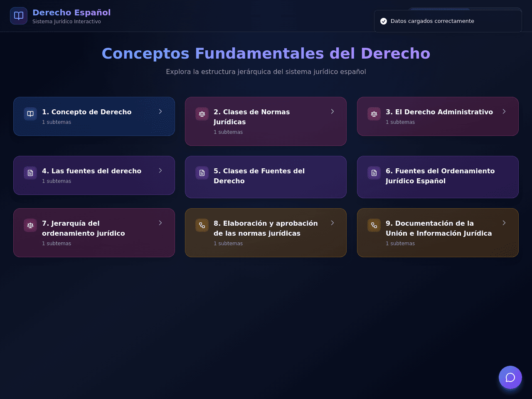Click the scales icon on Clases de Normas Jurídicas

point(202,114)
